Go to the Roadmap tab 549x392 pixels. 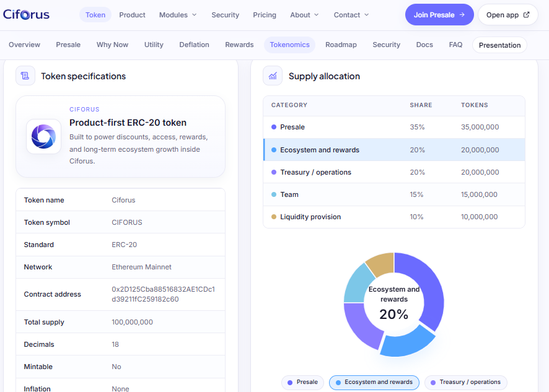pyautogui.click(x=341, y=45)
